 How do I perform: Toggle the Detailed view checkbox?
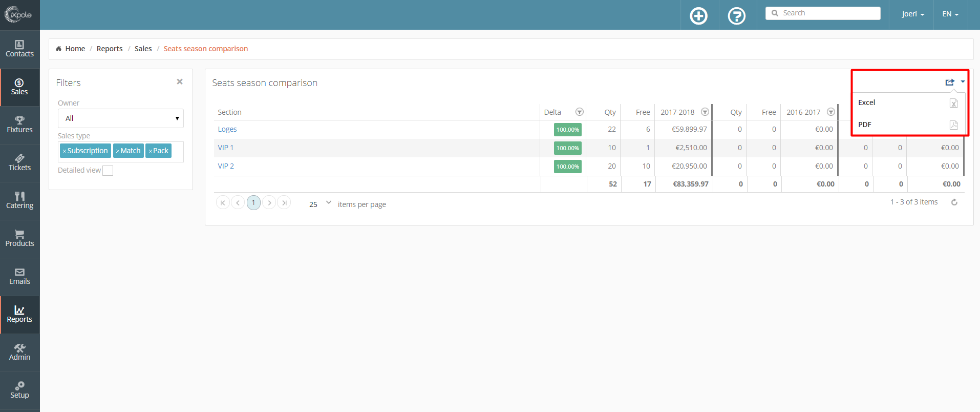[x=108, y=171]
